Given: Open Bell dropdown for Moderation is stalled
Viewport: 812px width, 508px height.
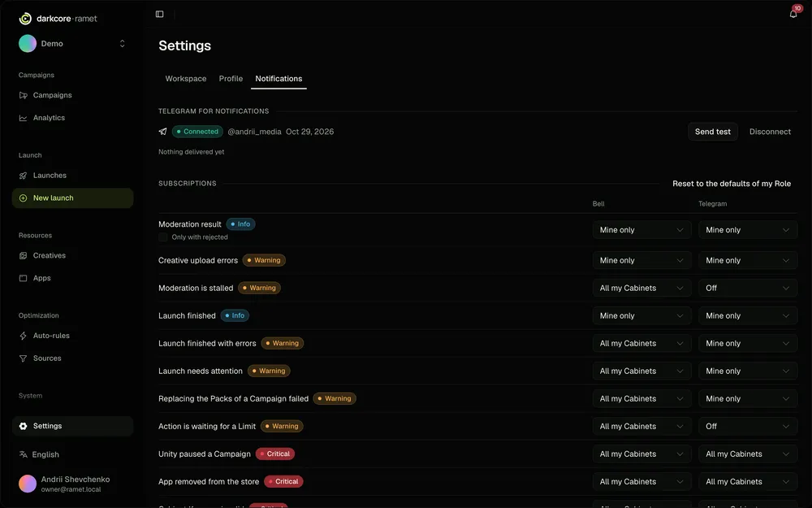Looking at the screenshot, I should (641, 289).
